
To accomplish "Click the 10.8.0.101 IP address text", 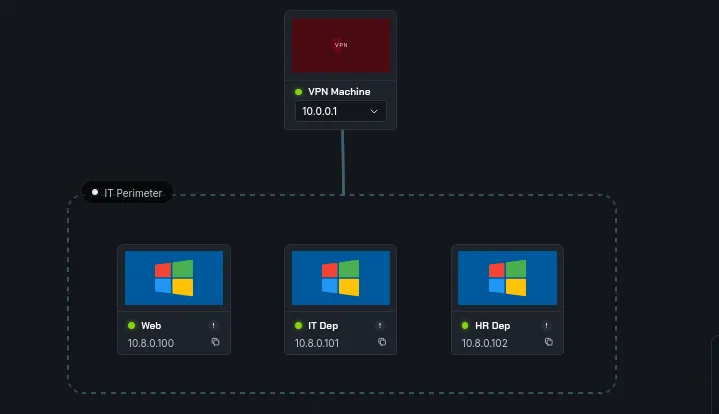I will coord(317,343).
